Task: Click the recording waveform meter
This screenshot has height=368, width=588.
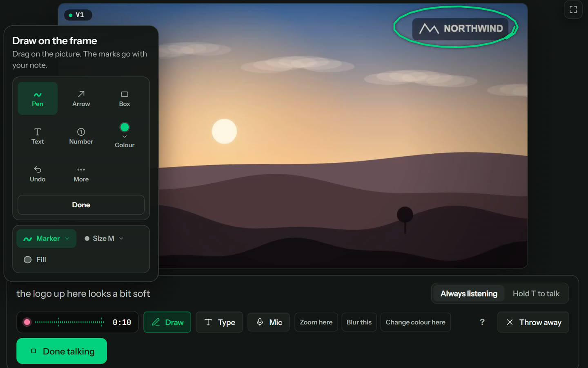Action: (x=69, y=322)
